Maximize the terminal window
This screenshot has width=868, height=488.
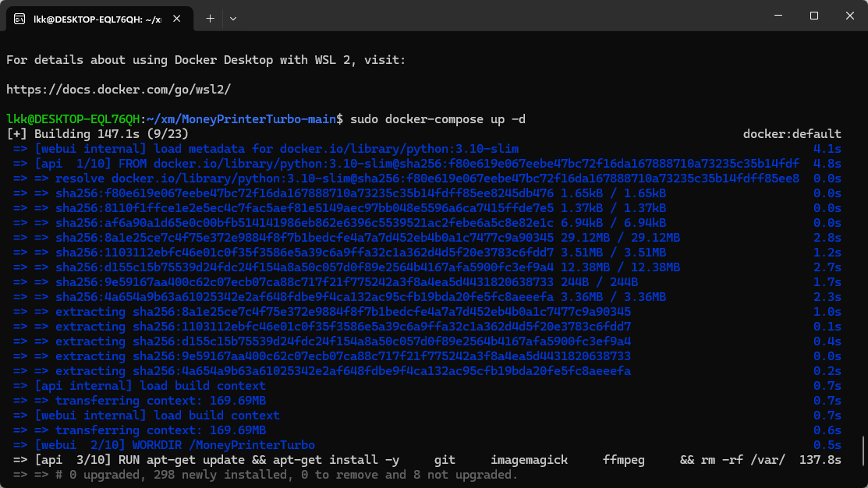click(x=813, y=16)
